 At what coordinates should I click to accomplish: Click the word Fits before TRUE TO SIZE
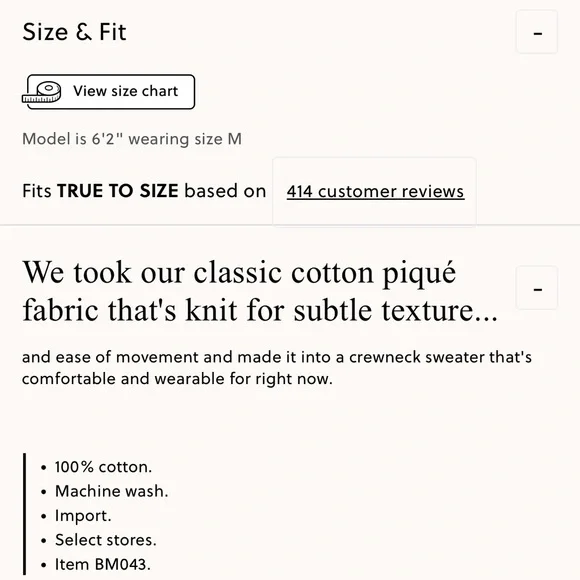(37, 191)
